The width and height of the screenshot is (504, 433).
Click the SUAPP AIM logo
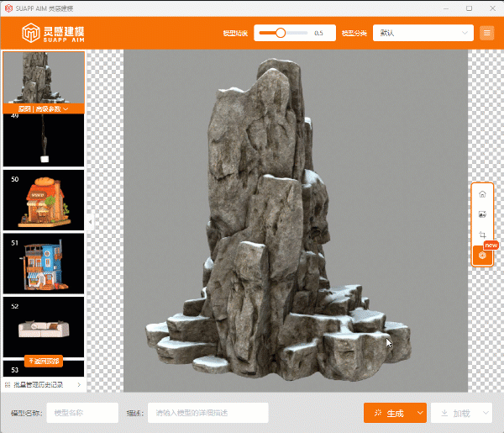54,34
